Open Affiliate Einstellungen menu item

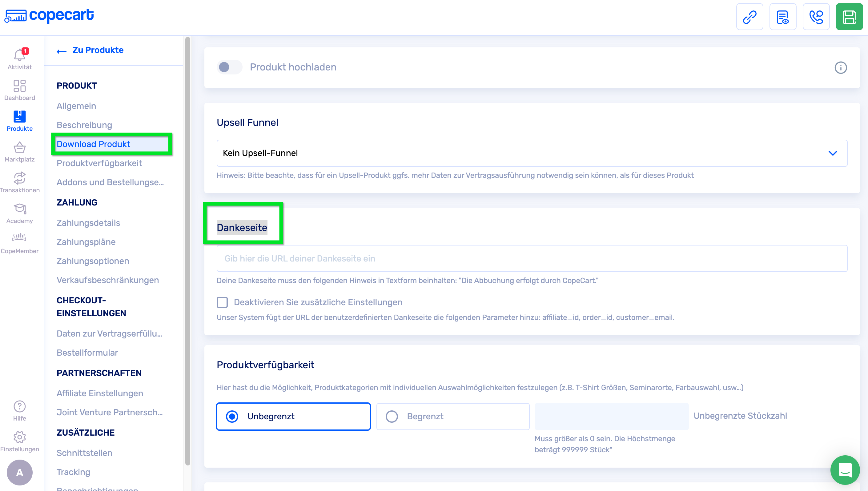[100, 393]
